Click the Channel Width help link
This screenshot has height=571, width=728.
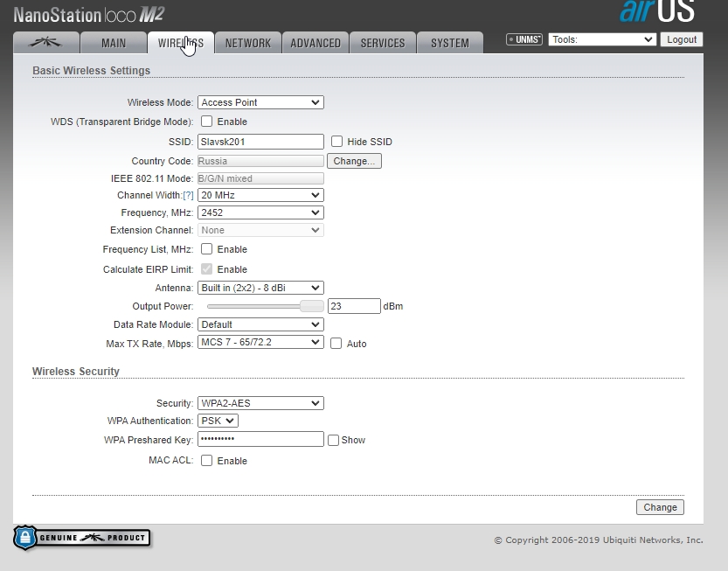coord(188,195)
